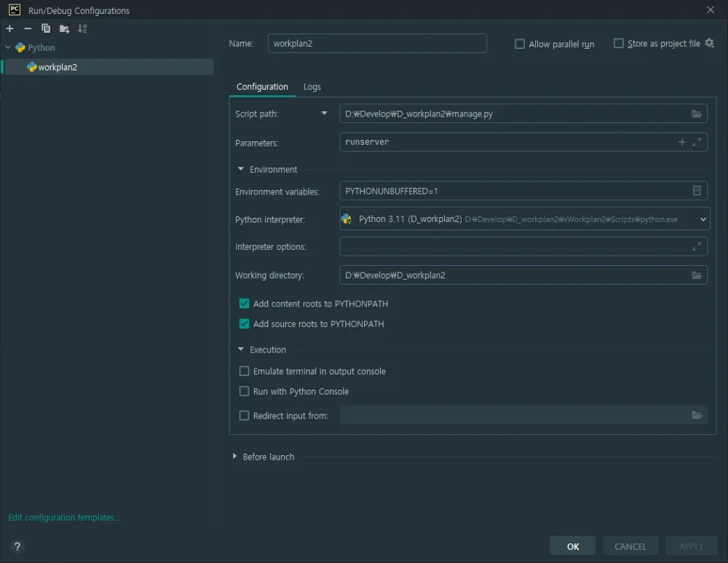Collapse the Environment section

(x=240, y=169)
